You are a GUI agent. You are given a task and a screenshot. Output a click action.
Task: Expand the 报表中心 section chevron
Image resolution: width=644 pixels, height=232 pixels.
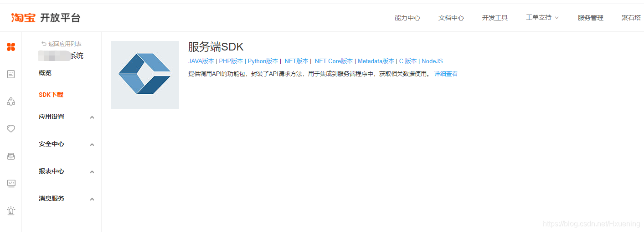click(x=92, y=172)
